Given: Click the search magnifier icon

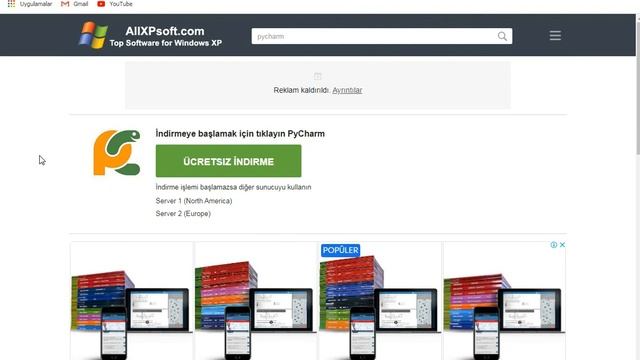Looking at the screenshot, I should coord(502,36).
